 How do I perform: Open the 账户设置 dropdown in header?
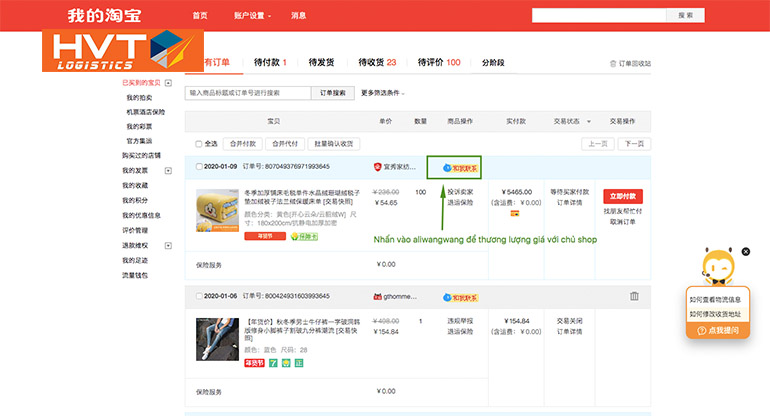click(252, 16)
